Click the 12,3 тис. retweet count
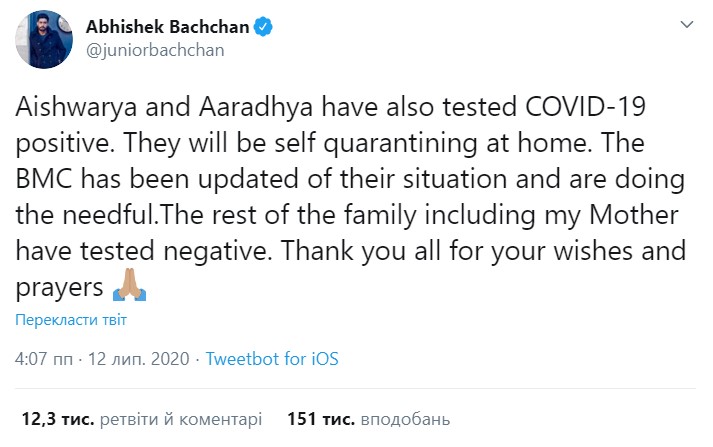This screenshot has height=447, width=713. [58, 417]
